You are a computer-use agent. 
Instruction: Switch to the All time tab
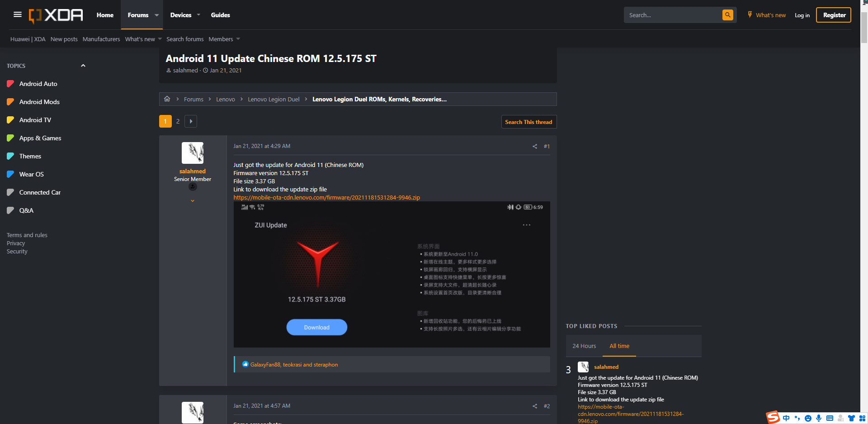point(619,346)
